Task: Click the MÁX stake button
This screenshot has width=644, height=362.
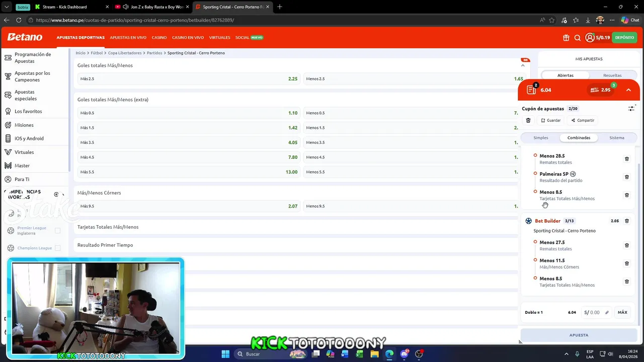Action: (x=622, y=313)
